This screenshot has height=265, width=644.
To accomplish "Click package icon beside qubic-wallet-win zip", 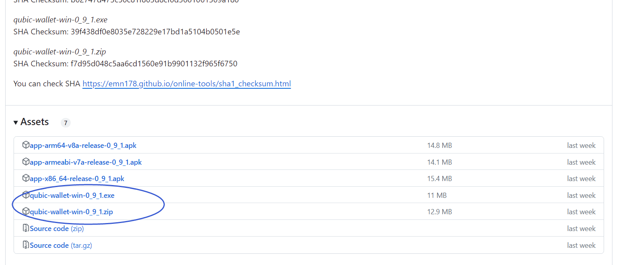I will (26, 211).
